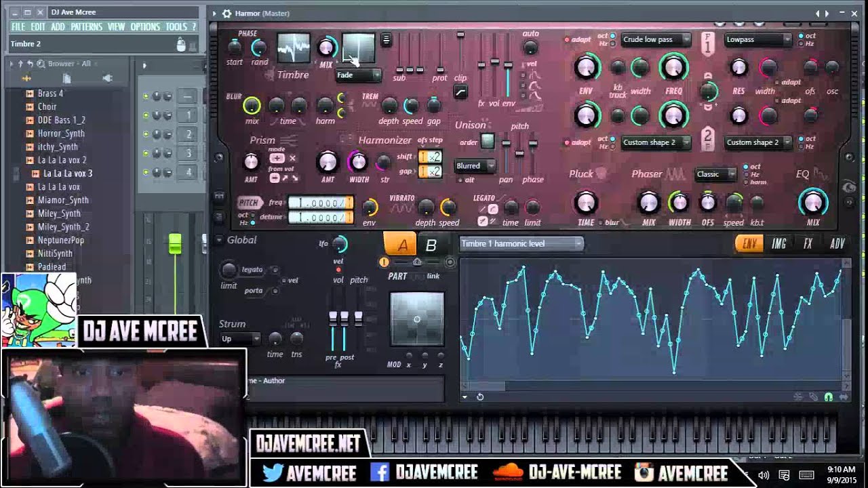Viewport: 868px width, 488px height.
Task: Select Prism mode X icon
Action: click(293, 158)
